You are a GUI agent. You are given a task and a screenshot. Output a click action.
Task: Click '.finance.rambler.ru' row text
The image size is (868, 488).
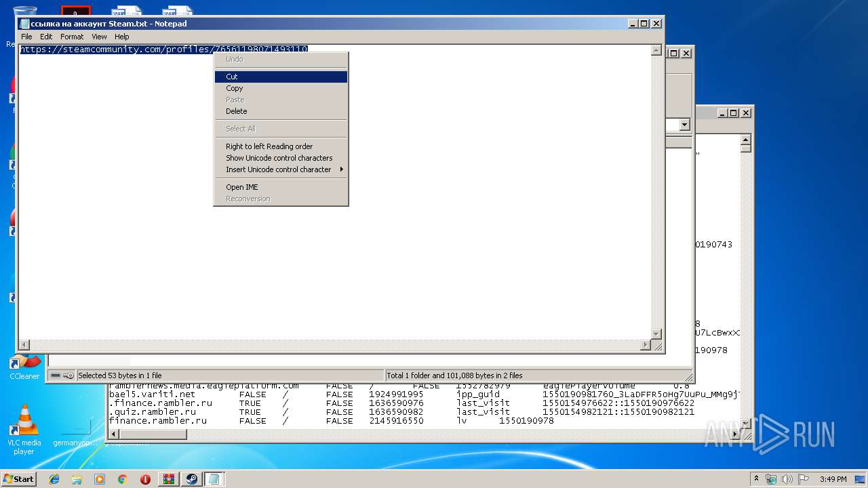(x=161, y=403)
